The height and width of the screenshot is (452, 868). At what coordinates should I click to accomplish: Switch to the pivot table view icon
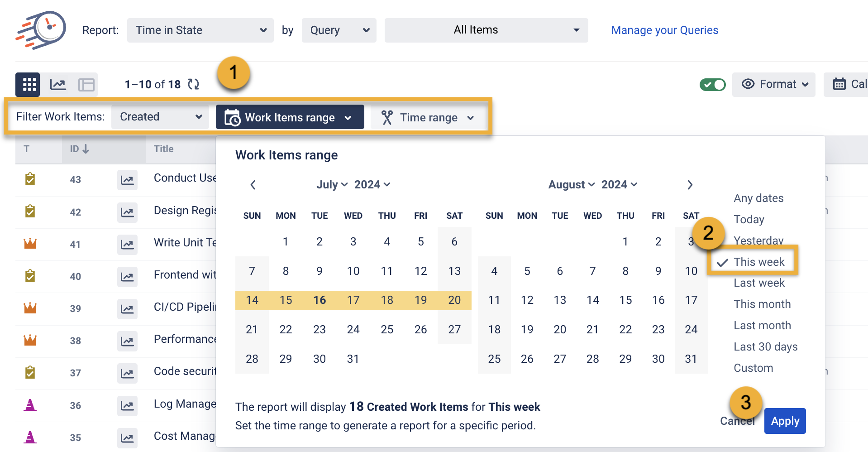pyautogui.click(x=86, y=85)
